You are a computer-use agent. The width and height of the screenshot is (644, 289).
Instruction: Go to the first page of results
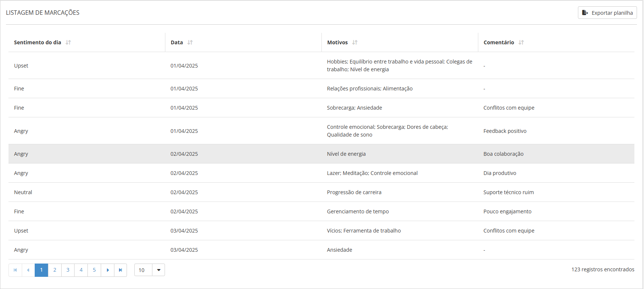coord(15,270)
